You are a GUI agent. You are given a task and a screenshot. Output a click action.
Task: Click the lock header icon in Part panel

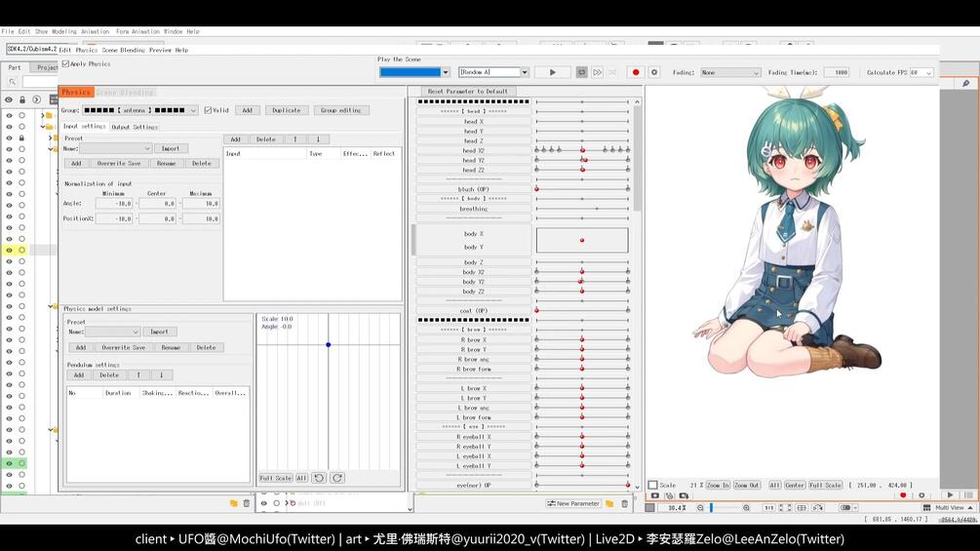pos(22,99)
